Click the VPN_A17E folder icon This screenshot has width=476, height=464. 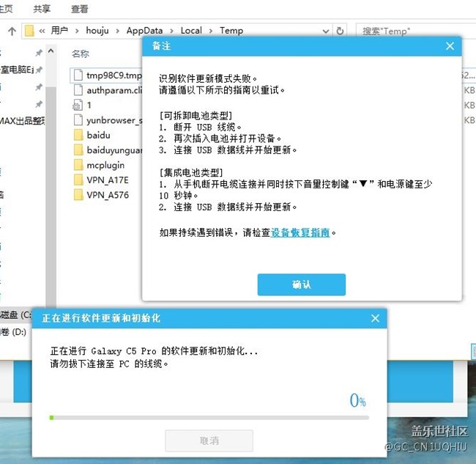point(78,180)
